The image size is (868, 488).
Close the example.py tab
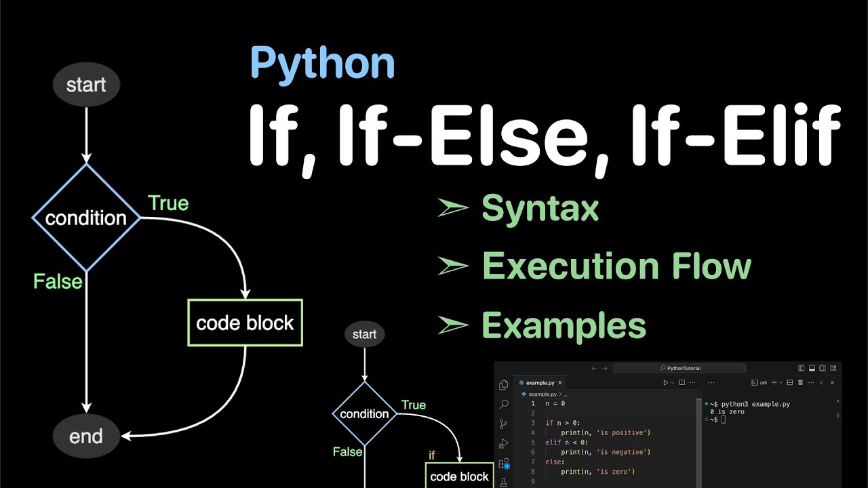point(560,383)
